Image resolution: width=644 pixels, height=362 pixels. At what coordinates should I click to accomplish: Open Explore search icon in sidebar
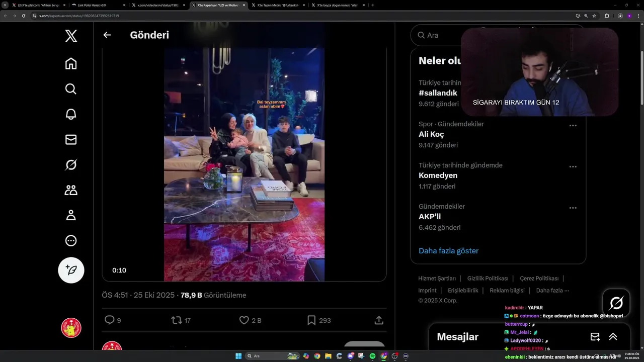[71, 89]
